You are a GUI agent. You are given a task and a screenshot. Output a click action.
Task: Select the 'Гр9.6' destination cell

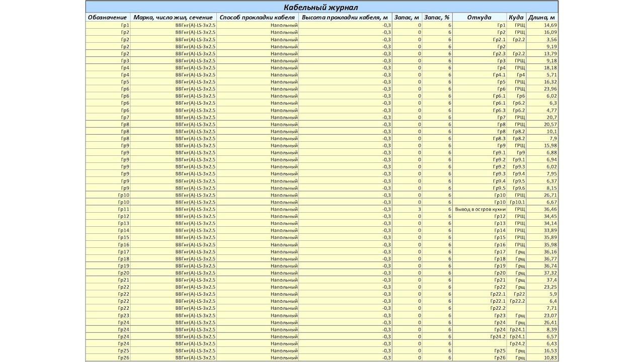[516, 188]
